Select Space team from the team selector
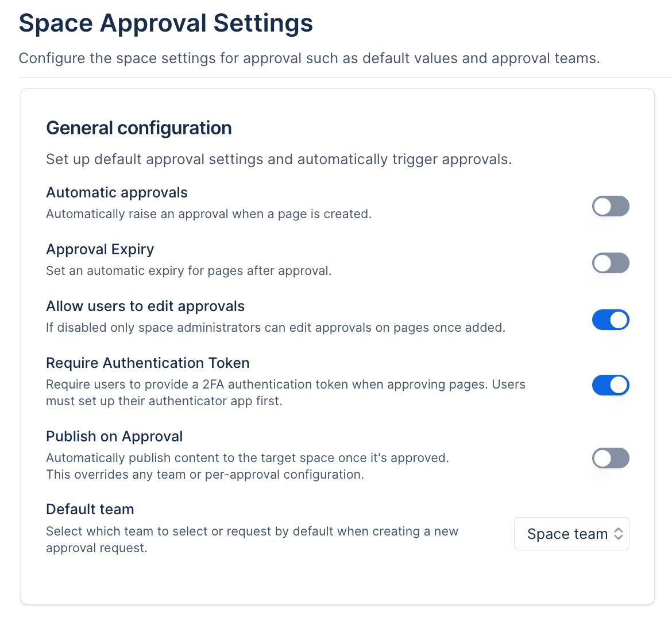 [566, 534]
